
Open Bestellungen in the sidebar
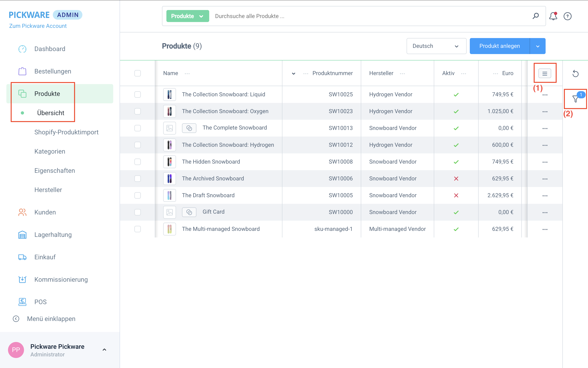53,71
